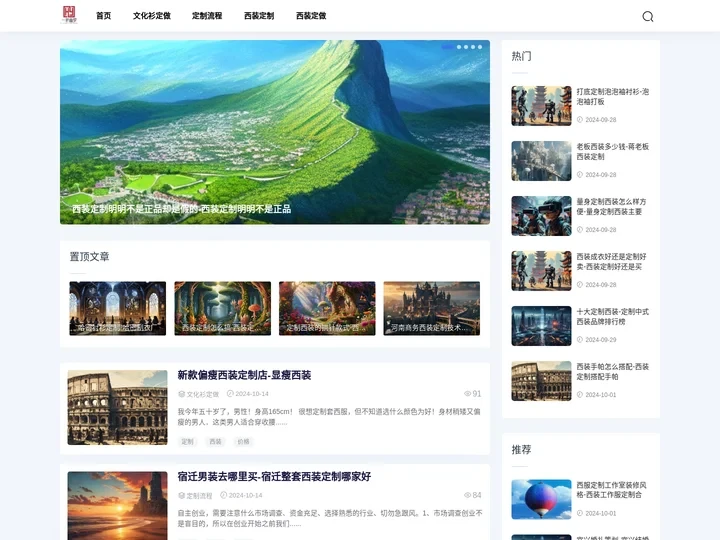Open sidebar link 量身定制西装怎么样方便

click(611, 207)
